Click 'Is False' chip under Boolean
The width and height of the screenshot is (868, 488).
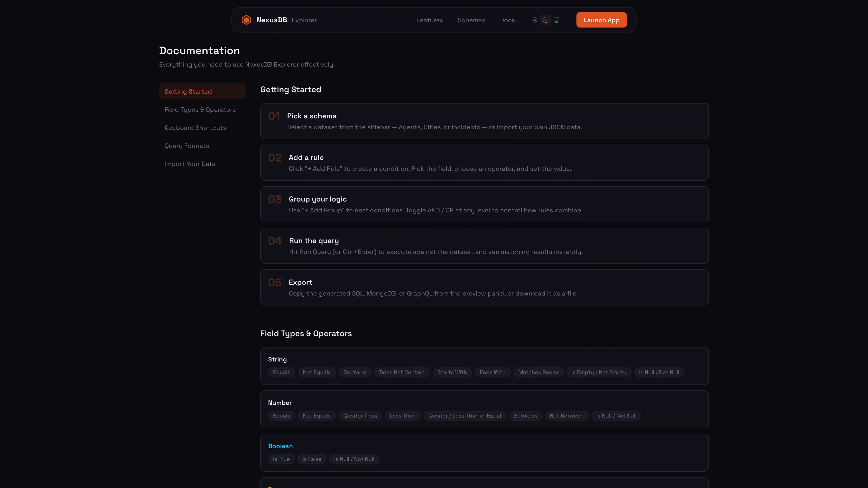coord(312,459)
